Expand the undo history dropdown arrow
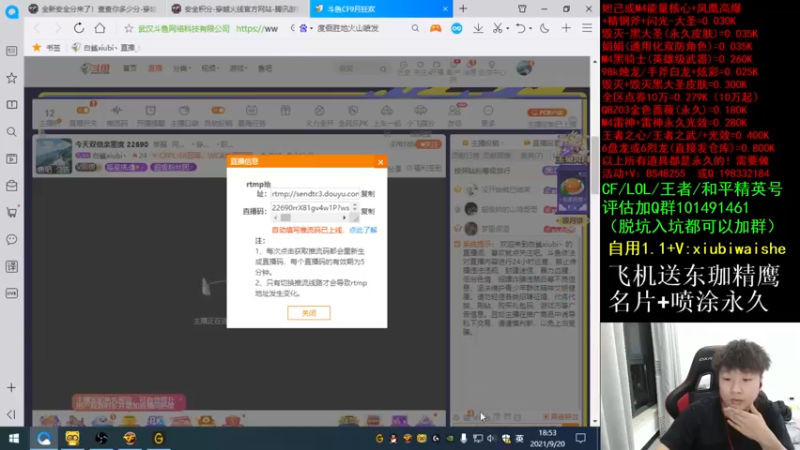The height and width of the screenshot is (450, 800). click(530, 29)
